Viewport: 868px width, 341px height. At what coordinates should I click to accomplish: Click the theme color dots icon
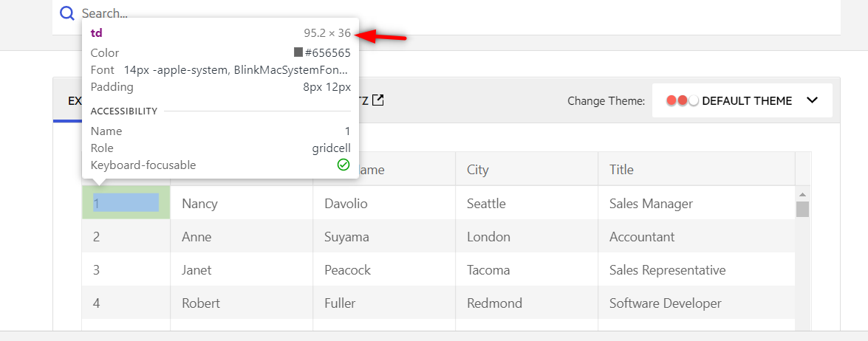pos(682,100)
